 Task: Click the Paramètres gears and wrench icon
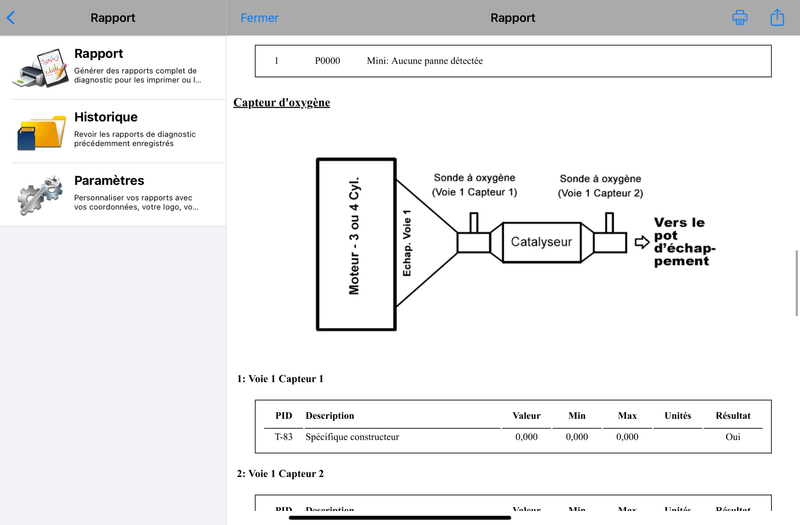[x=40, y=195]
